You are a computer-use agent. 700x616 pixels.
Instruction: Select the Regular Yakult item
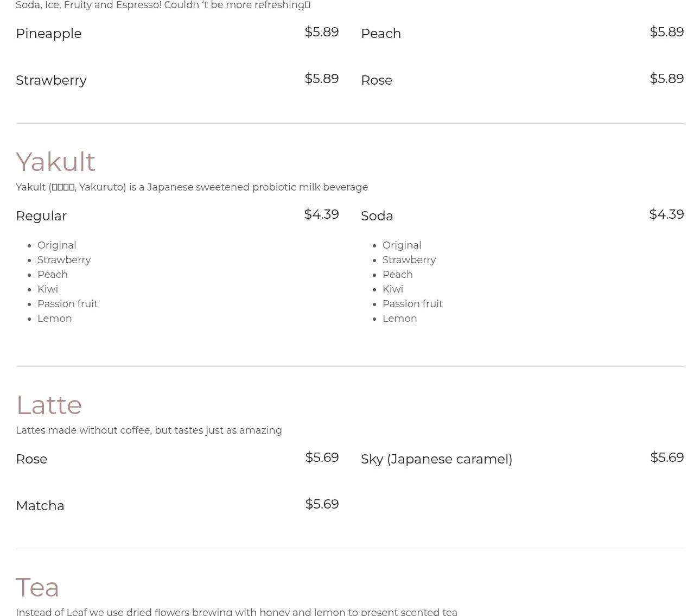(41, 216)
